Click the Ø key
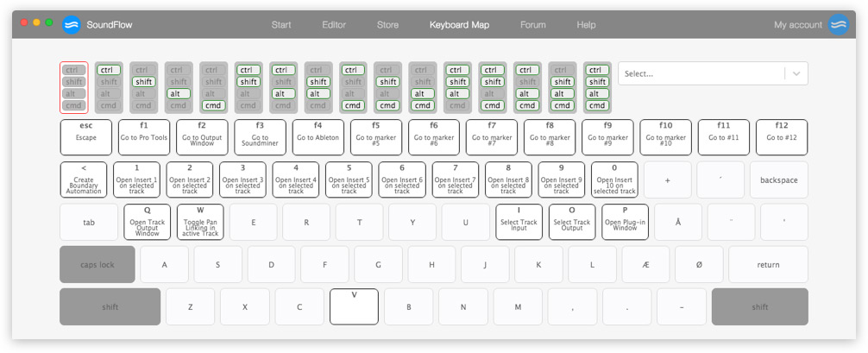Viewport: 868px width, 353px height. [699, 264]
